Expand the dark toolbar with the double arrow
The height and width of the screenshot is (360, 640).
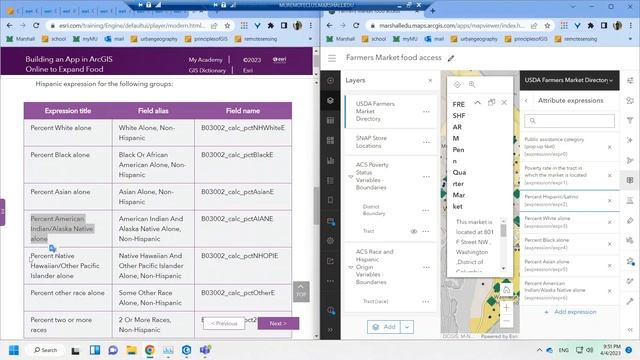tap(330, 329)
